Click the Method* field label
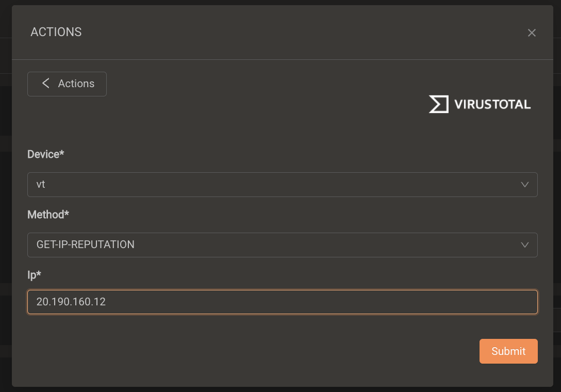 point(48,215)
